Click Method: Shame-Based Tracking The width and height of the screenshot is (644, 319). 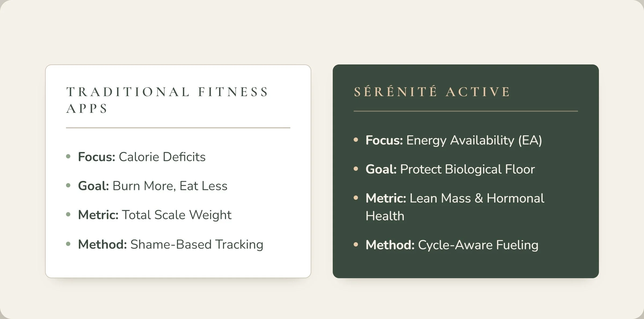click(x=171, y=244)
